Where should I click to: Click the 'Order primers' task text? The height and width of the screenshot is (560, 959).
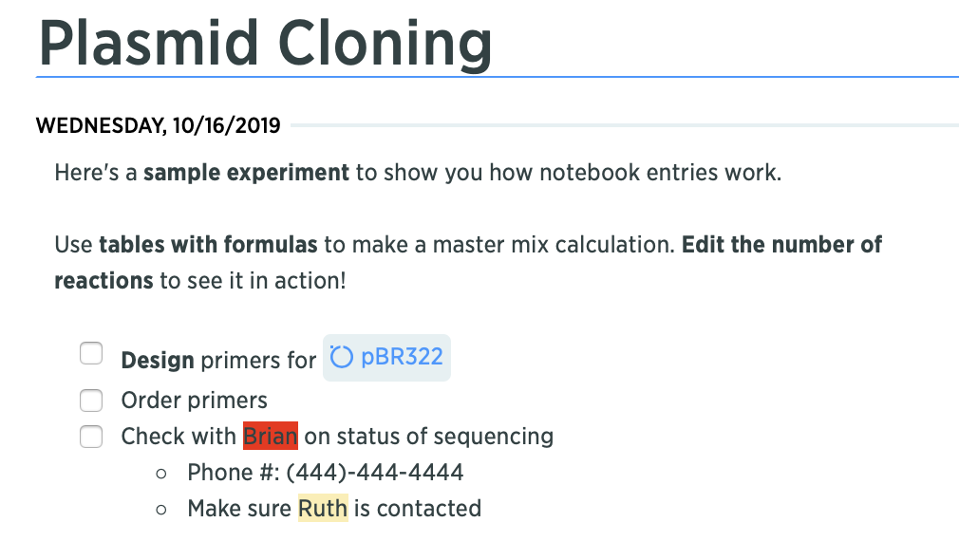pyautogui.click(x=195, y=401)
